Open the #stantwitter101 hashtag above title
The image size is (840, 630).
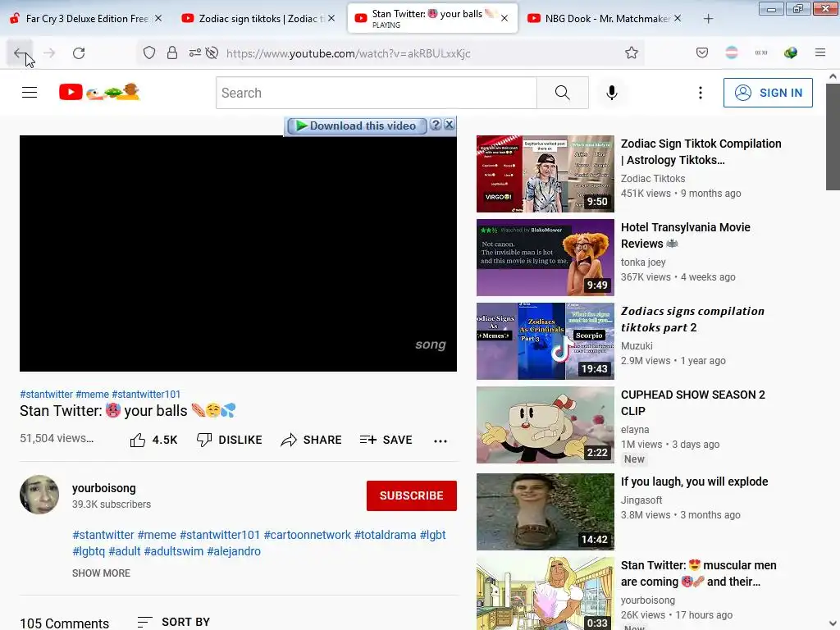(146, 395)
